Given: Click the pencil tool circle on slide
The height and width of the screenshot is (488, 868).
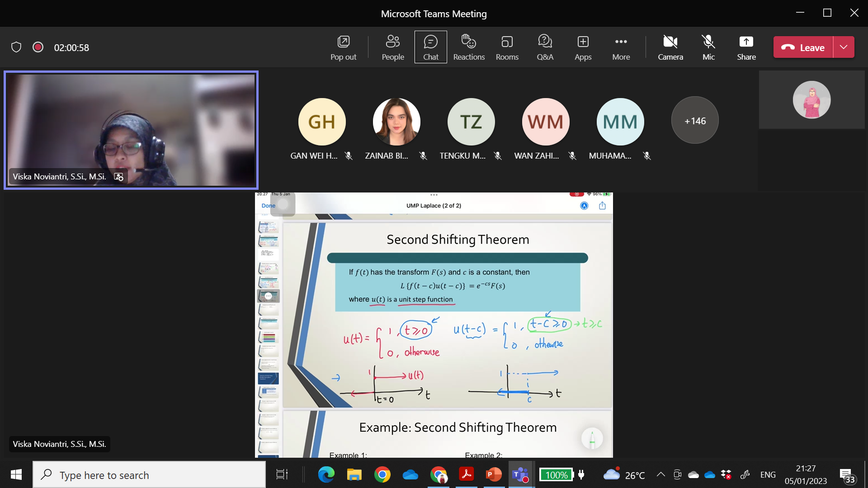Looking at the screenshot, I should 592,438.
